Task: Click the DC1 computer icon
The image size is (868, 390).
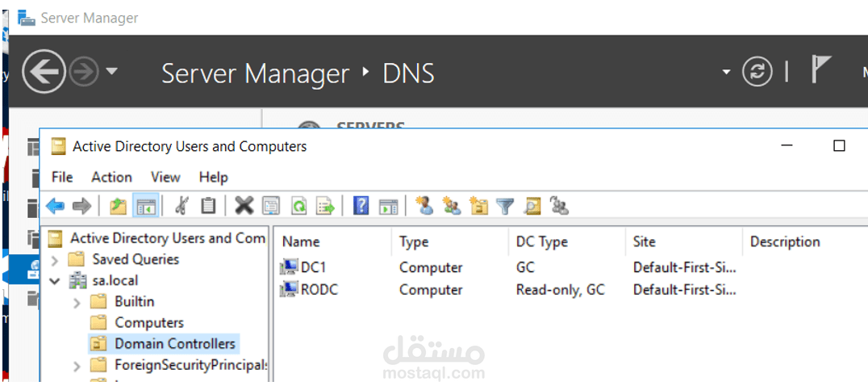Action: [289, 267]
